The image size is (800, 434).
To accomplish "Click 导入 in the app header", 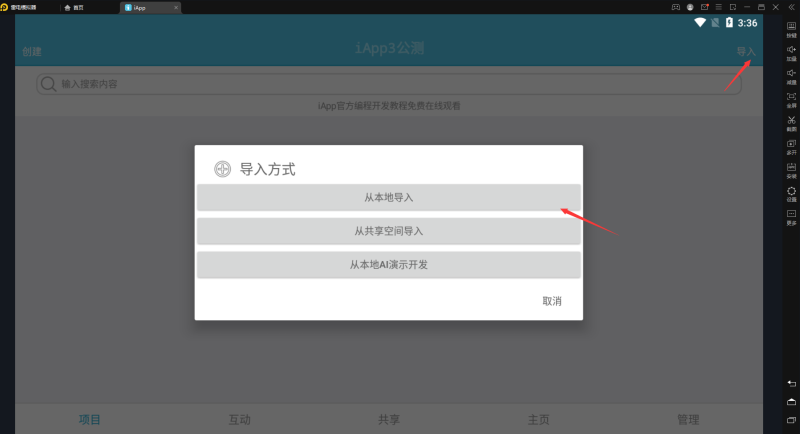I will pos(745,52).
